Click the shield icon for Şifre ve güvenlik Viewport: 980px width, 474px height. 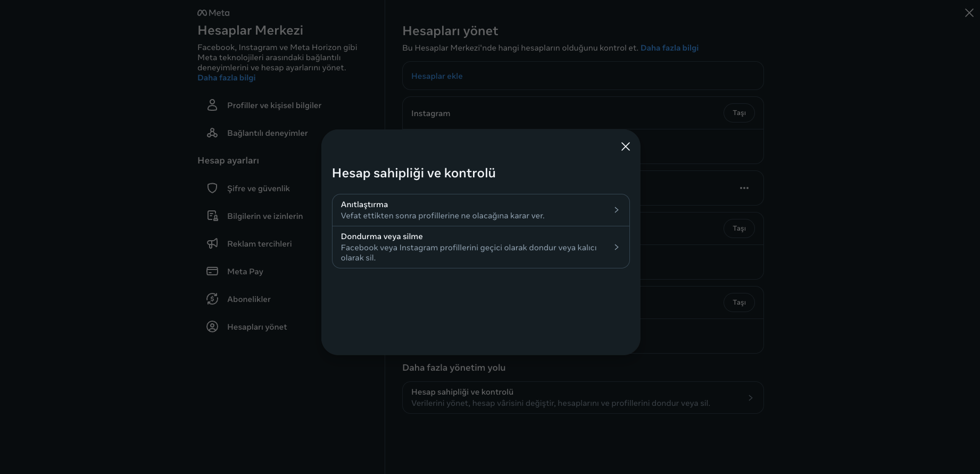[x=212, y=188]
